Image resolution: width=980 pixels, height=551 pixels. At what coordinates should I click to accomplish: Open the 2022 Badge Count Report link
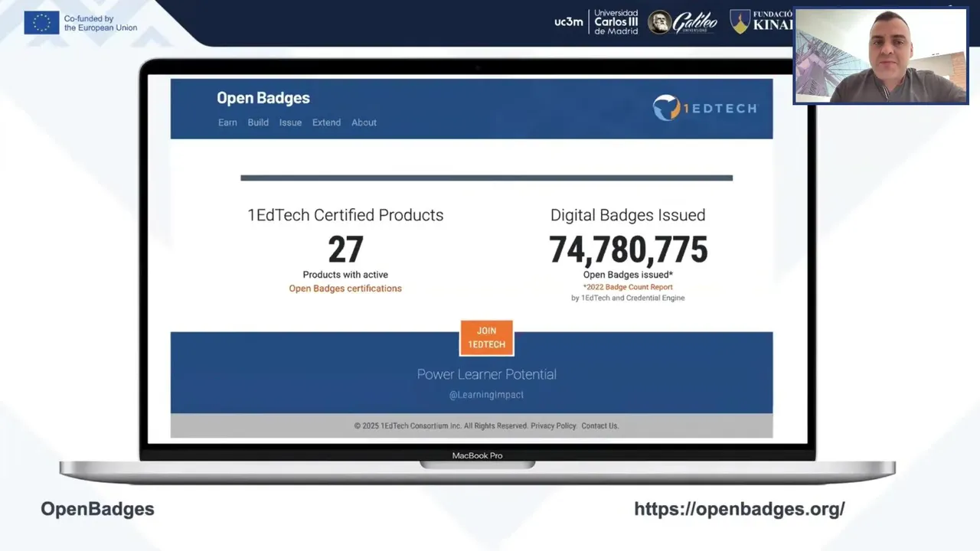628,287
